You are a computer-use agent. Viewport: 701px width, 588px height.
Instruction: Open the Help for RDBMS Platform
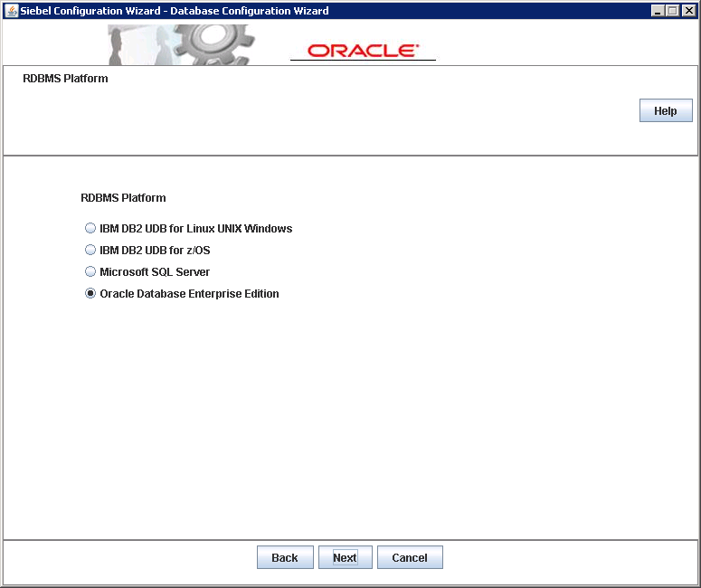coord(665,111)
